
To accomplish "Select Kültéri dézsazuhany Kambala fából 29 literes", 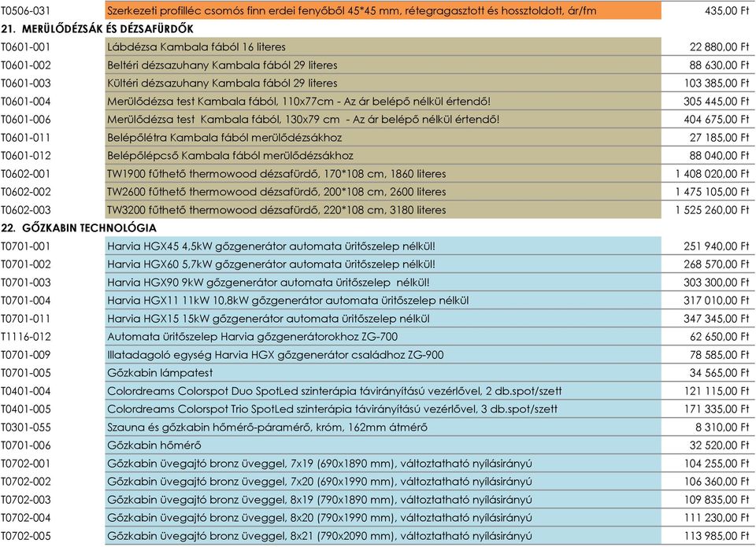I will [384, 83].
